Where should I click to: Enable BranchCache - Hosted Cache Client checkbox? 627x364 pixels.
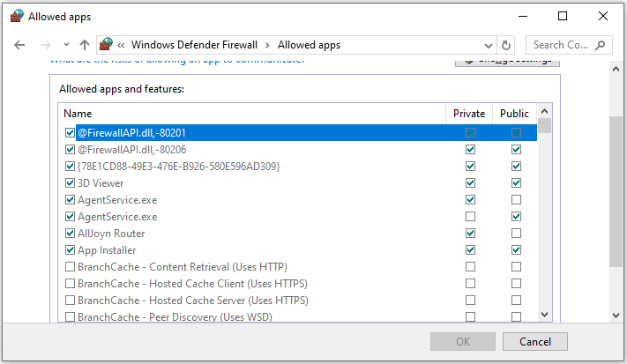pyautogui.click(x=70, y=283)
